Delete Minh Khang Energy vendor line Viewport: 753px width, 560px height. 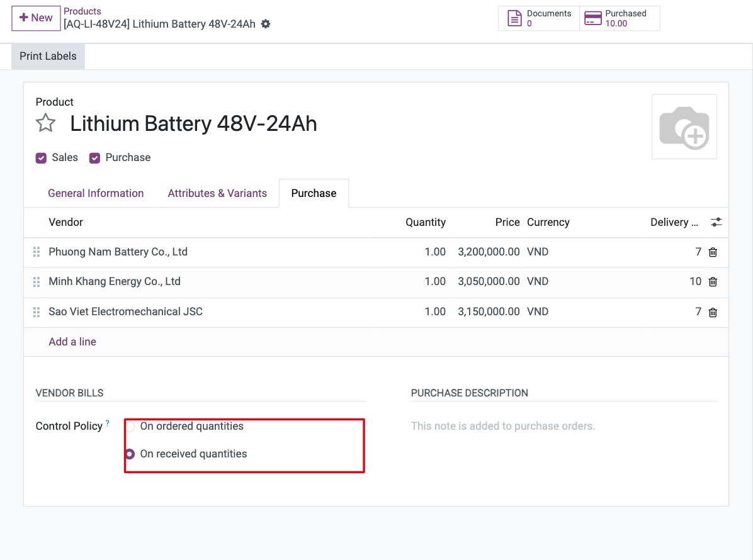pos(713,282)
